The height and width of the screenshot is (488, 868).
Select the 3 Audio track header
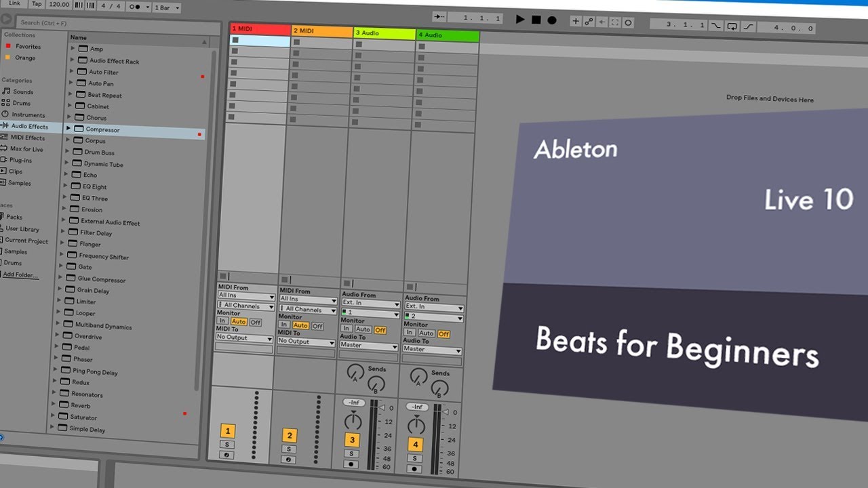tap(384, 33)
